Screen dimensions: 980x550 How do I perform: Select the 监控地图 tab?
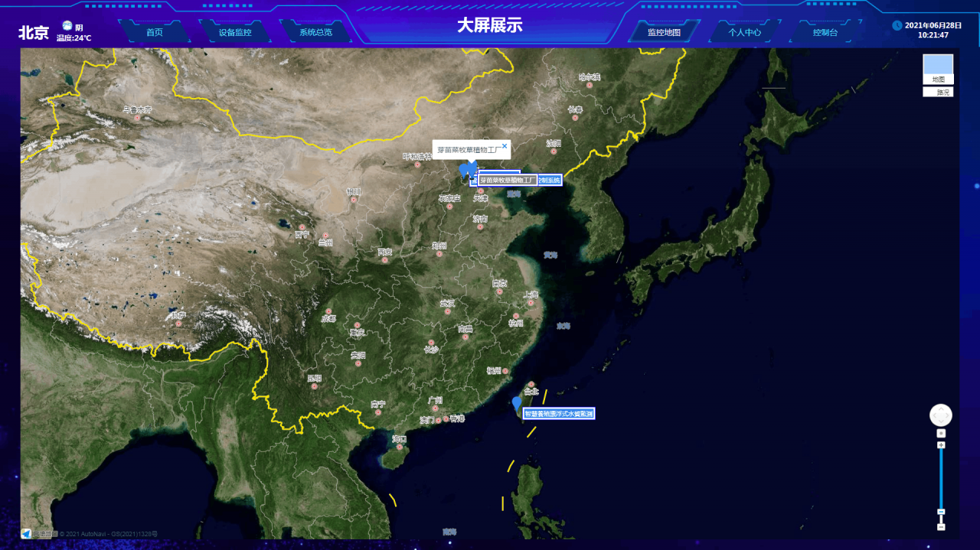pos(664,32)
